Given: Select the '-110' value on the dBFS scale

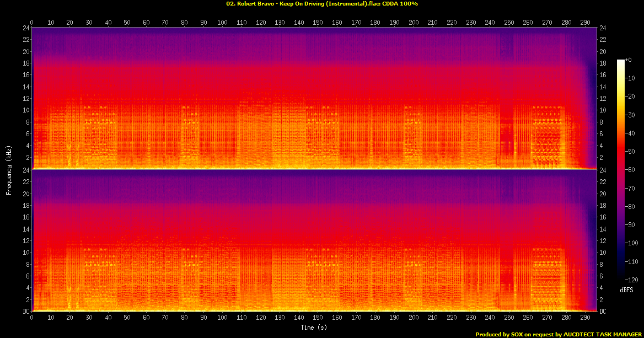Looking at the screenshot, I should coord(631,261).
